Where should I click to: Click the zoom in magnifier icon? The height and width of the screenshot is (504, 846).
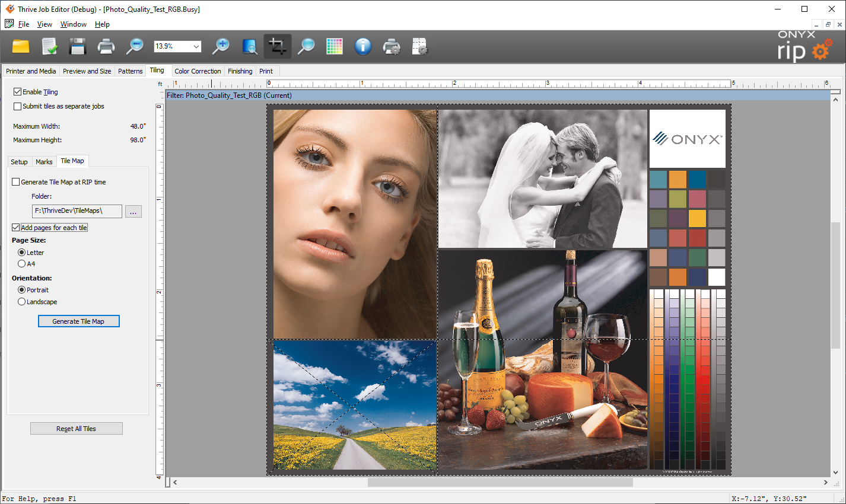221,46
